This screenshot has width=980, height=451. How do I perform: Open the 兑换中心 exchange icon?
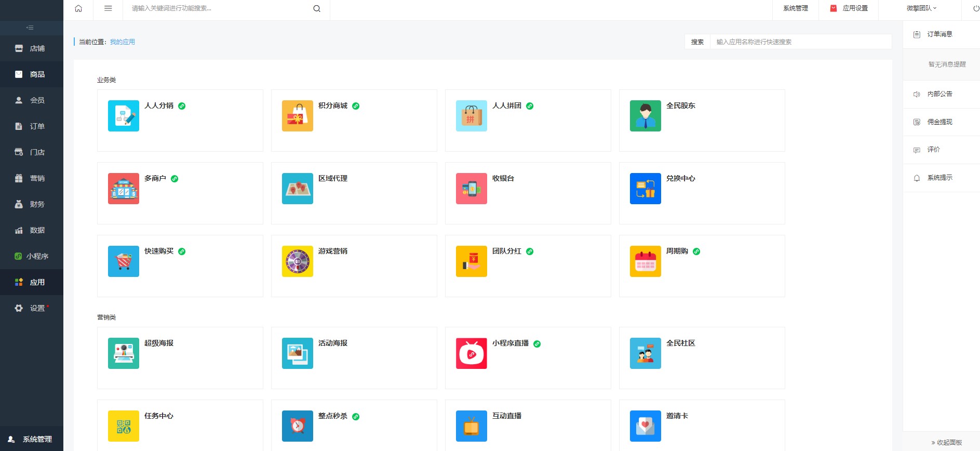click(646, 189)
